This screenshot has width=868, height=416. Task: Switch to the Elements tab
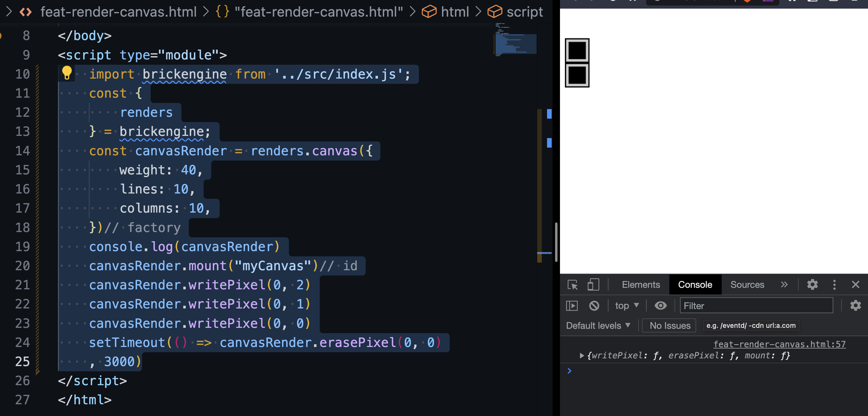[641, 285]
